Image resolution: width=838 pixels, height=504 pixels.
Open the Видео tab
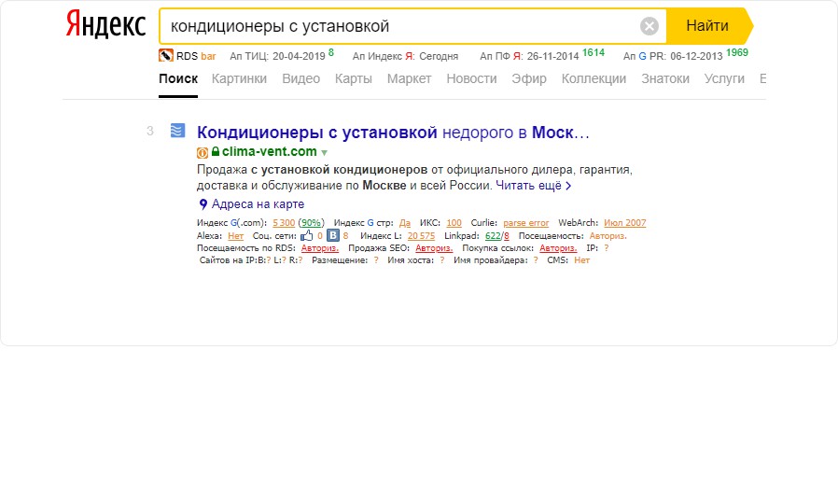point(300,78)
